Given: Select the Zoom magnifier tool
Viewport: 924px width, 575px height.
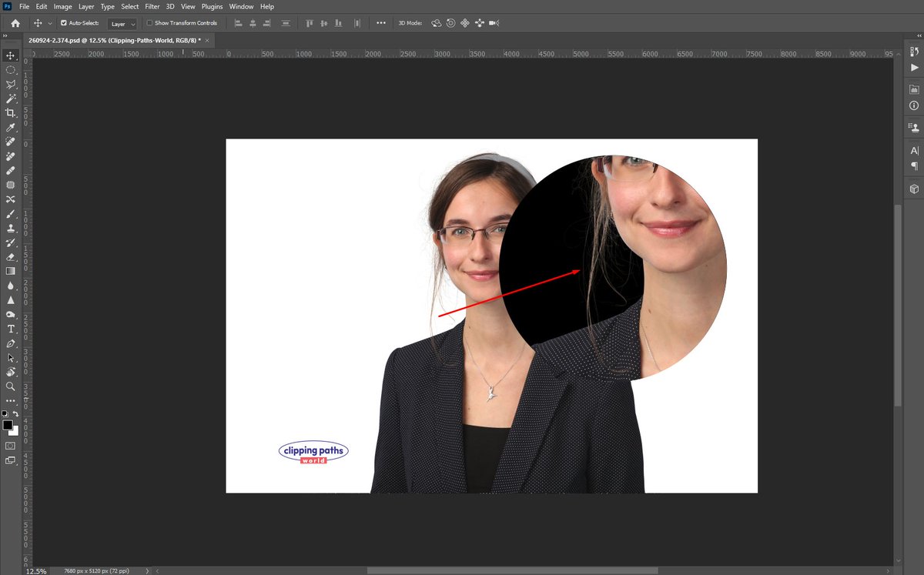Looking at the screenshot, I should click(x=11, y=386).
